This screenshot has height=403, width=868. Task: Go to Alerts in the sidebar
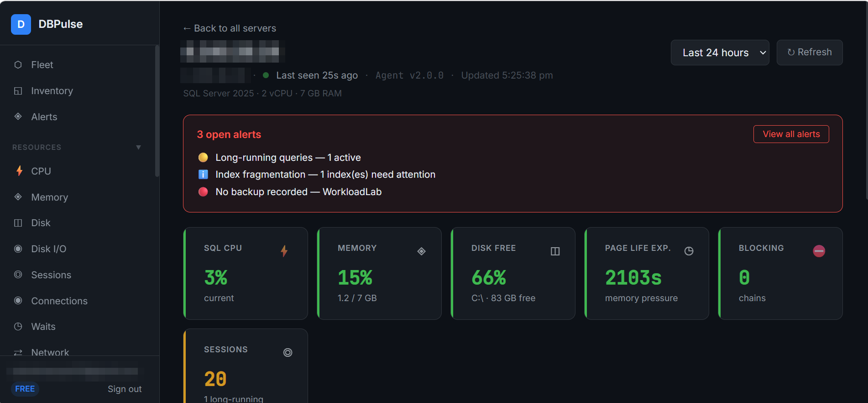click(x=44, y=117)
